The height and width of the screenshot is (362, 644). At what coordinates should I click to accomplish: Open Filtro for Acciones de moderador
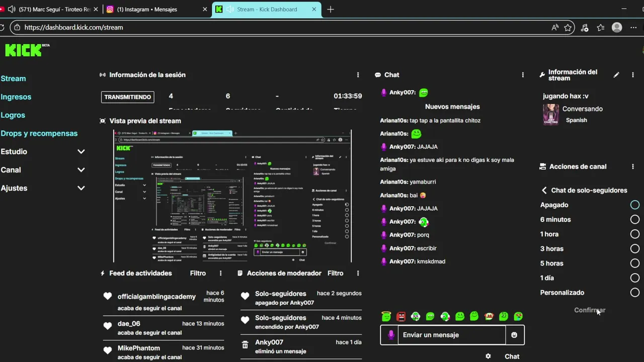(335, 273)
